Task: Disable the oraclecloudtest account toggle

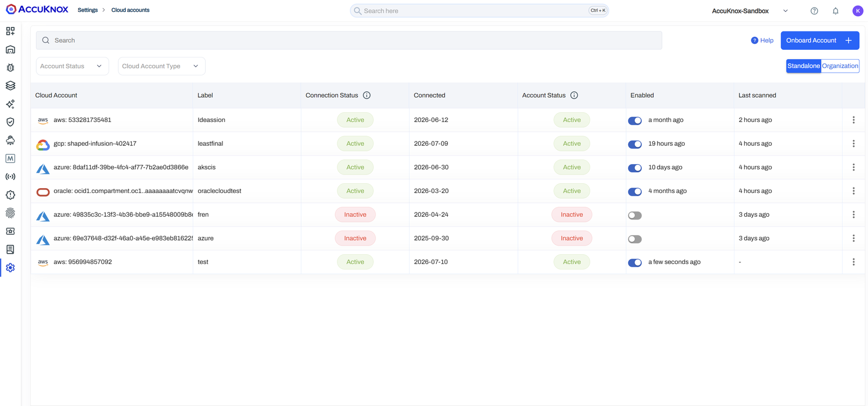Action: point(635,191)
